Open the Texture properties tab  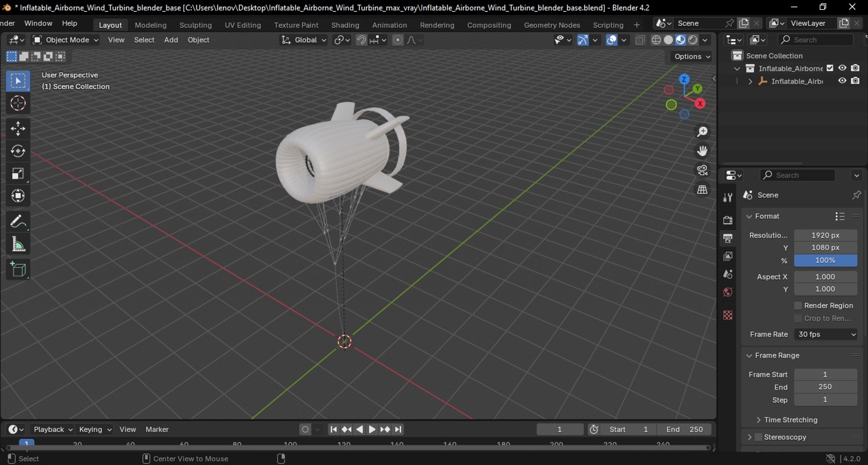coord(728,315)
